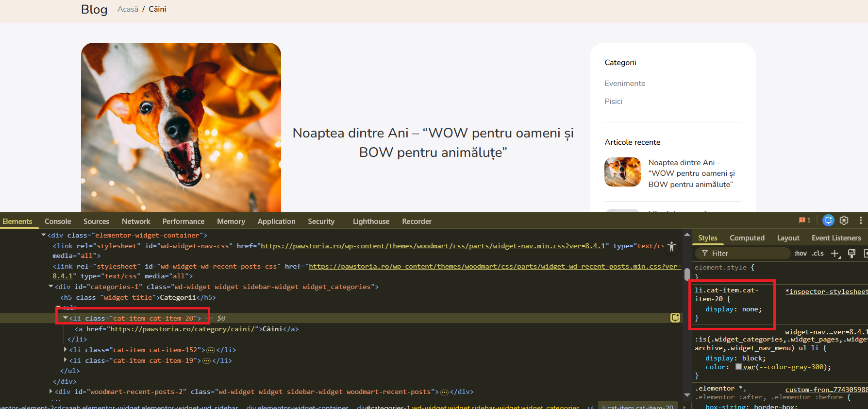Click the gray color swatch for --color-gray-300
This screenshot has width=868, height=409.
pyautogui.click(x=738, y=367)
